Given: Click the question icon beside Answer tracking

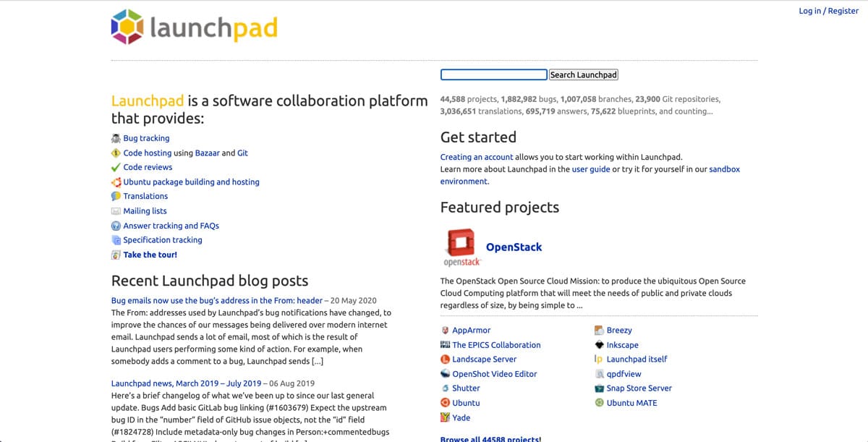Looking at the screenshot, I should (x=116, y=226).
